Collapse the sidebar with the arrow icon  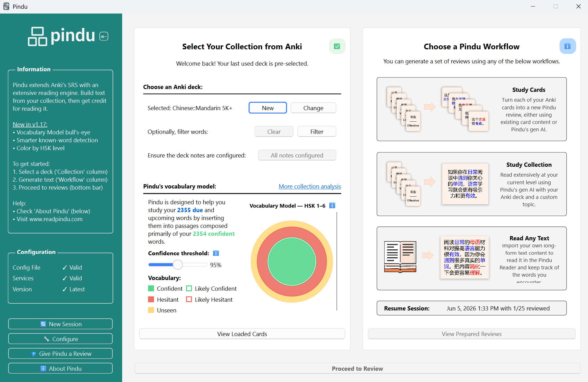pos(104,36)
